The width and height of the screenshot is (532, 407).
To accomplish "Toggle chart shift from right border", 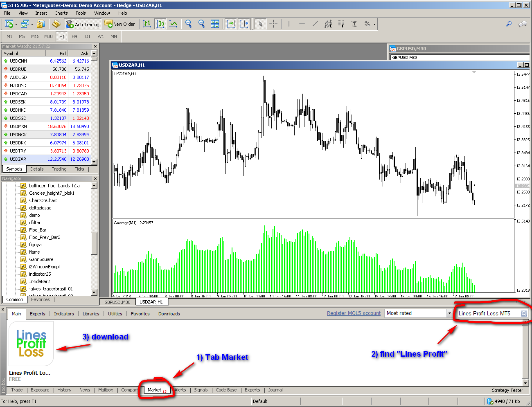I will tap(244, 24).
